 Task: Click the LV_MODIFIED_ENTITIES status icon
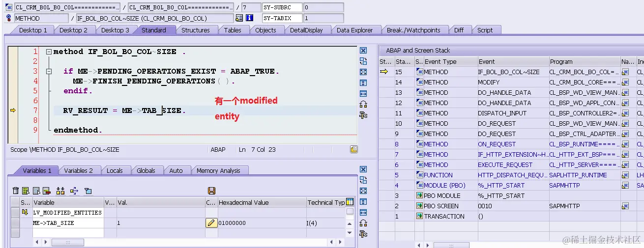pos(25,212)
